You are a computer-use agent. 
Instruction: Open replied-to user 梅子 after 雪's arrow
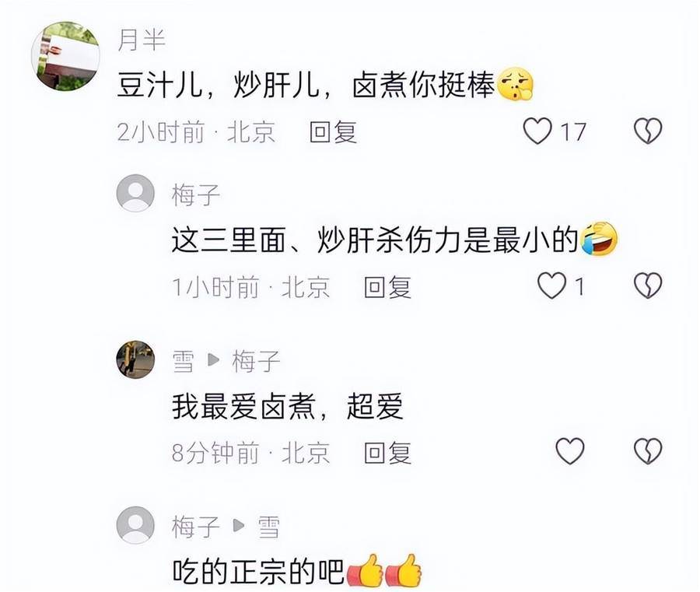(x=256, y=361)
